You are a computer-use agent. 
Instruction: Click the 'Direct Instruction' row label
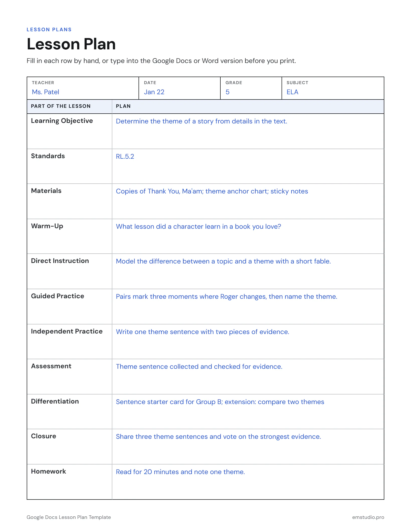(x=60, y=261)
